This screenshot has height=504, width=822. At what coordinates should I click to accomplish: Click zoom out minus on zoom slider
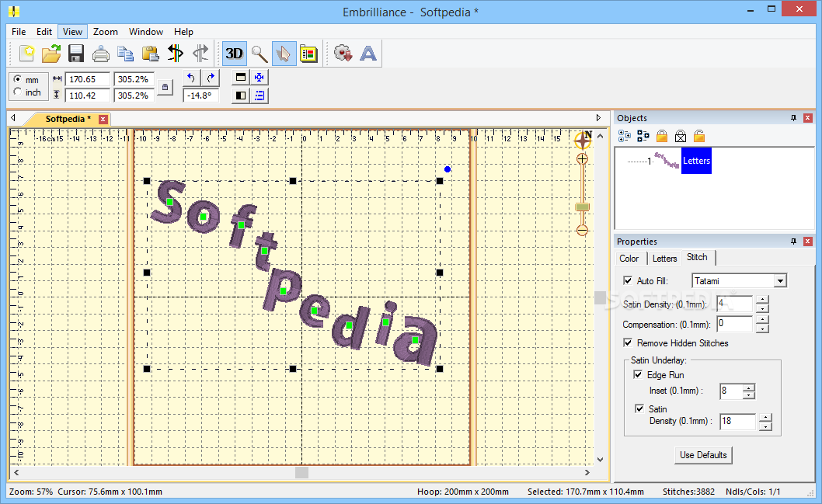(x=582, y=230)
